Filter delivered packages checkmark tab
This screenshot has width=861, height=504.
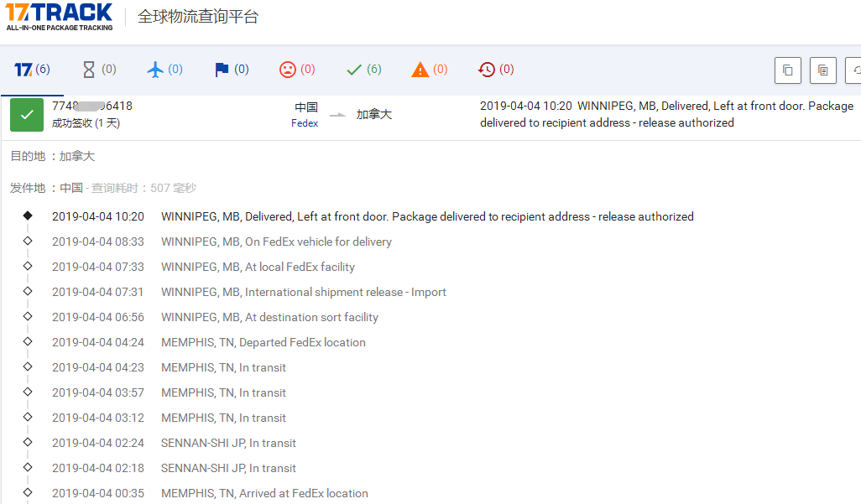click(x=363, y=70)
